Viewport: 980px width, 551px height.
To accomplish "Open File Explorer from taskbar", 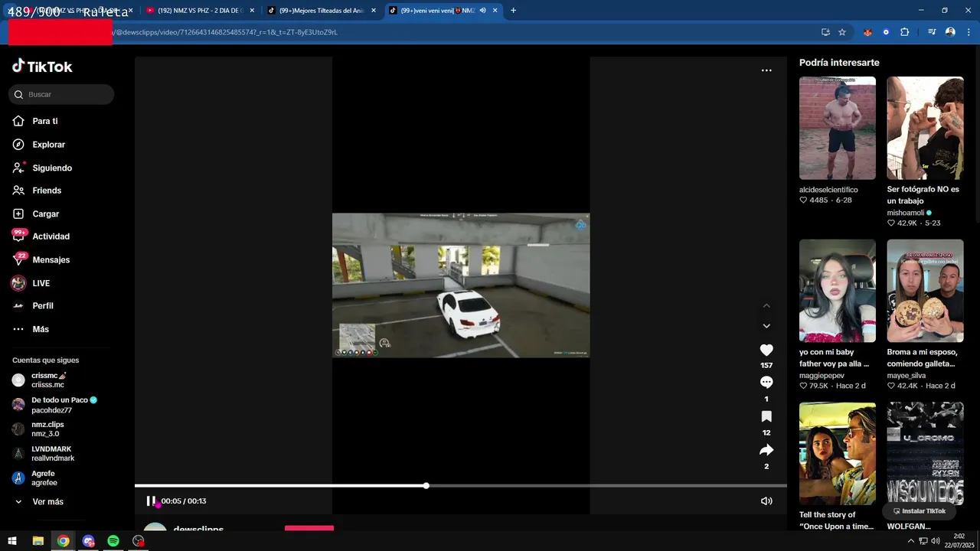I will pyautogui.click(x=38, y=541).
